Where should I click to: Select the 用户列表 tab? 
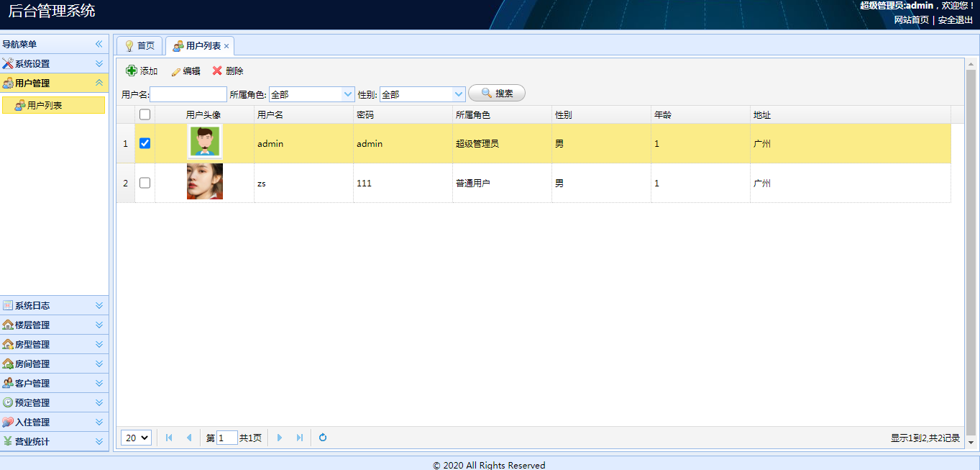click(x=199, y=46)
